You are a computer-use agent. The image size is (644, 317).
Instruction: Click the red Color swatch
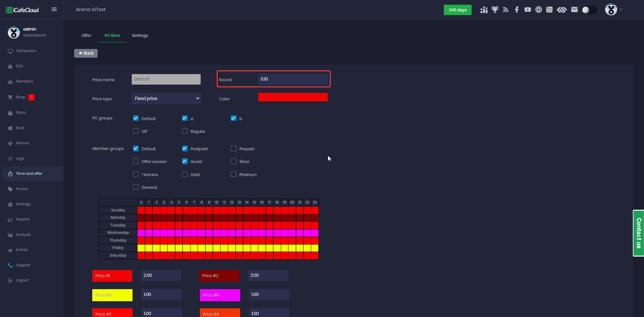pos(293,97)
